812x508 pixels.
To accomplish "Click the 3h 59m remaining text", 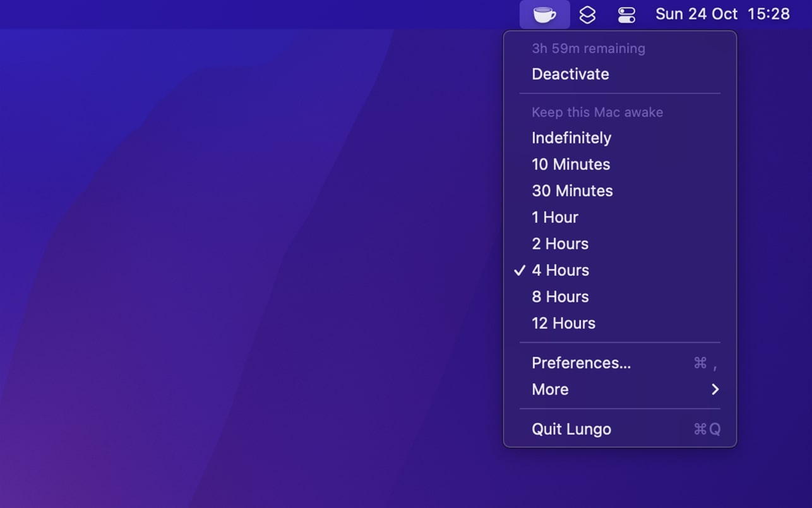I will [588, 48].
